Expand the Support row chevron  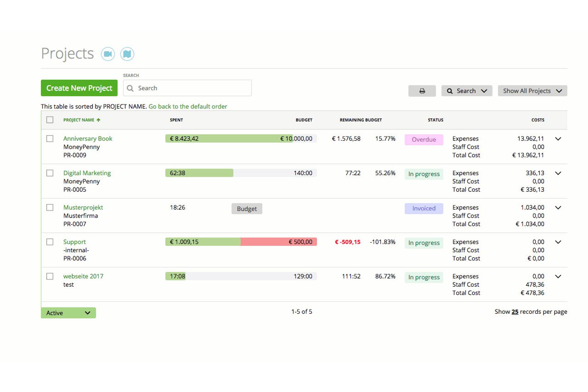(x=558, y=242)
